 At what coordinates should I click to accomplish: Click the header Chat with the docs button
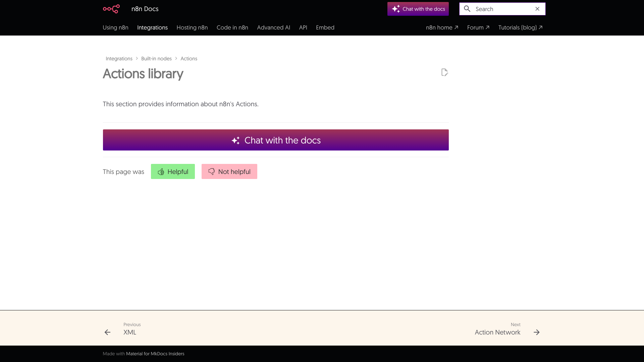[x=418, y=9]
